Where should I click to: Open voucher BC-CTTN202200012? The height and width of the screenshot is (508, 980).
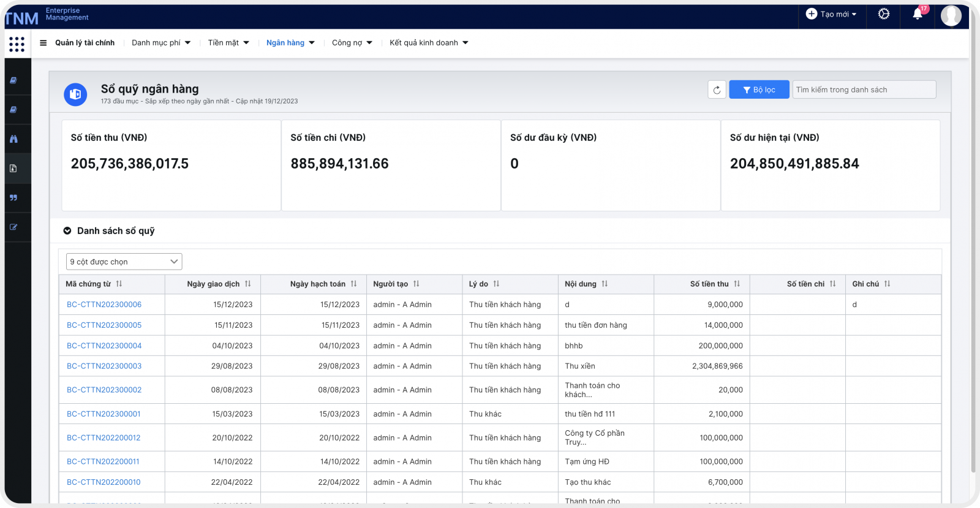coord(104,438)
